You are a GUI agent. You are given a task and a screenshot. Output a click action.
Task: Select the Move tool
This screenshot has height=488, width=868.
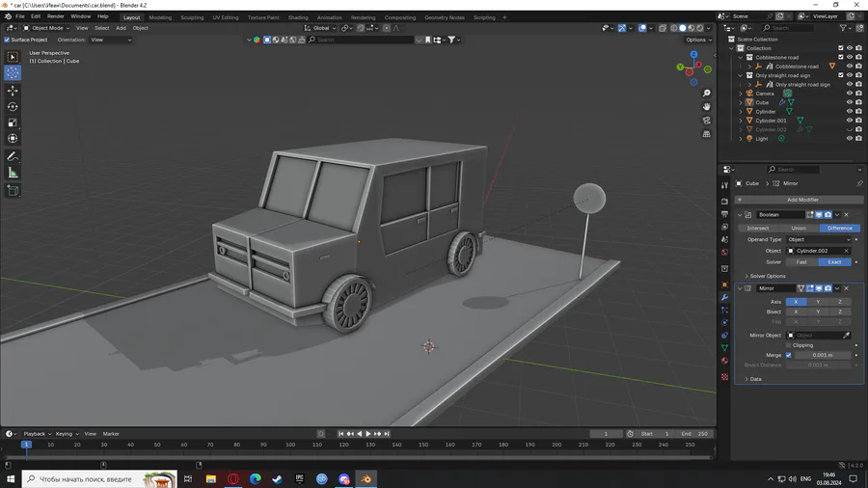[13, 91]
